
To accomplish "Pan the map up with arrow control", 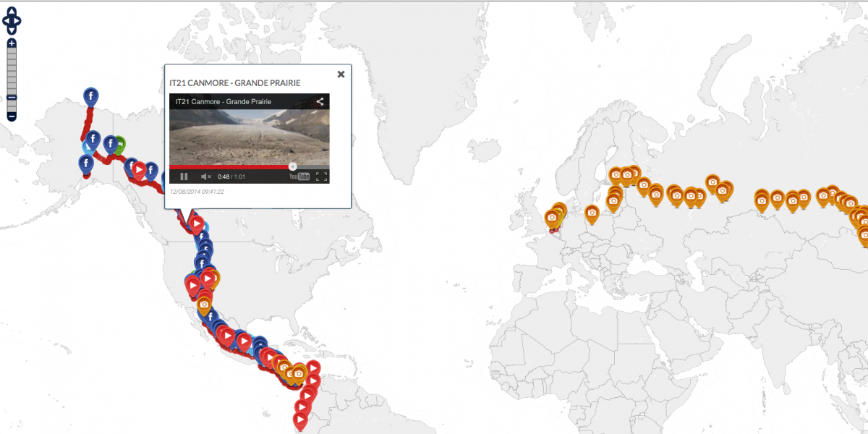I will pos(12,12).
